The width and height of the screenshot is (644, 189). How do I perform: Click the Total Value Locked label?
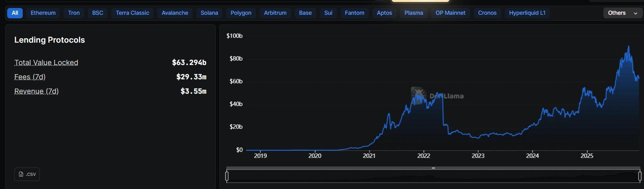pyautogui.click(x=46, y=63)
